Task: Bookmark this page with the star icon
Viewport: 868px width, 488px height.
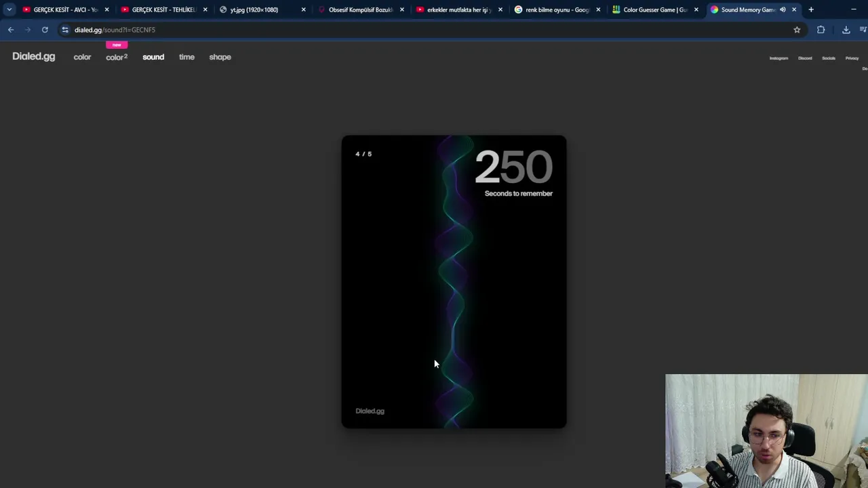Action: [797, 30]
